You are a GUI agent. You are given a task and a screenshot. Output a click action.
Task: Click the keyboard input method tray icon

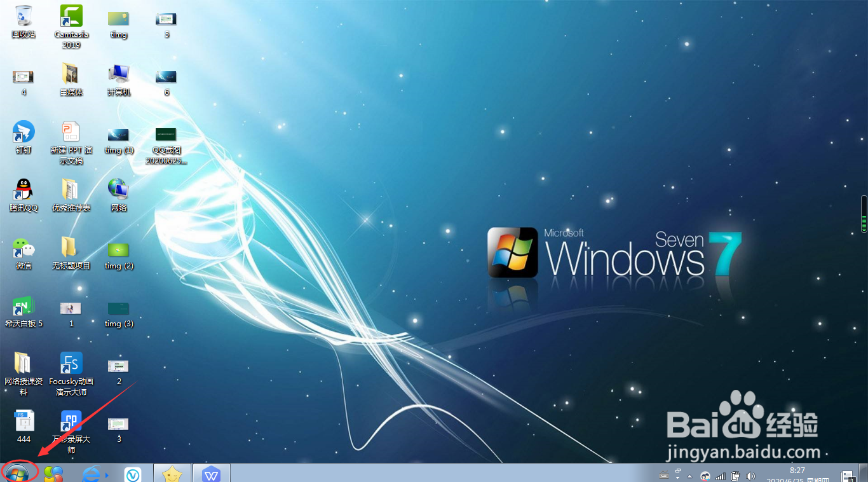[664, 475]
